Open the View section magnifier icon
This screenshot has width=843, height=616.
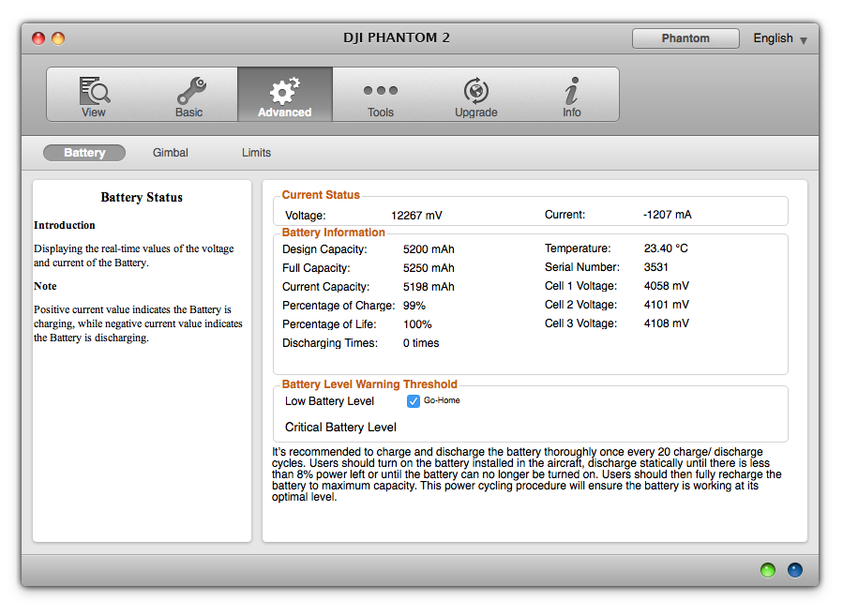[x=95, y=90]
